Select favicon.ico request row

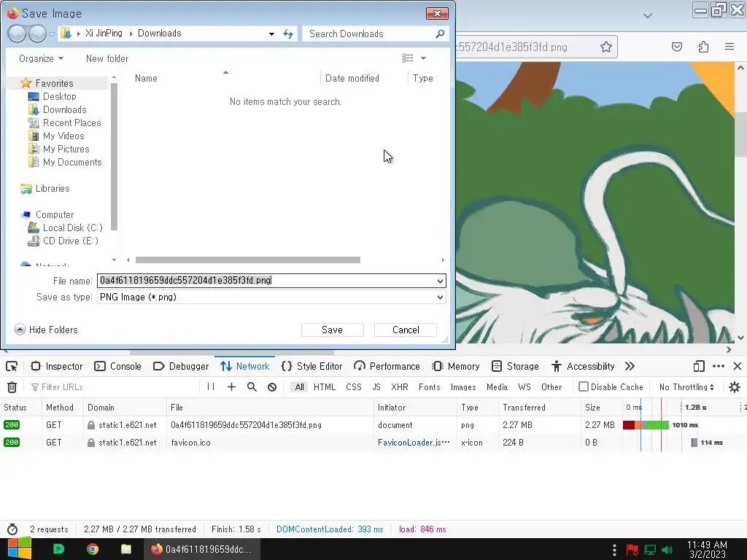tap(373, 443)
